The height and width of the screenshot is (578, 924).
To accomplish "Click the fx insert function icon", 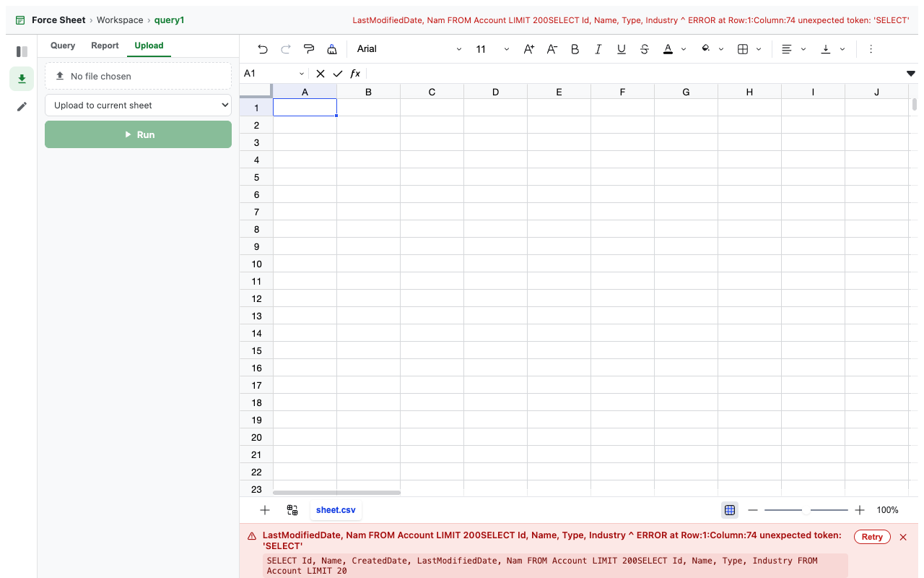I will coord(355,74).
